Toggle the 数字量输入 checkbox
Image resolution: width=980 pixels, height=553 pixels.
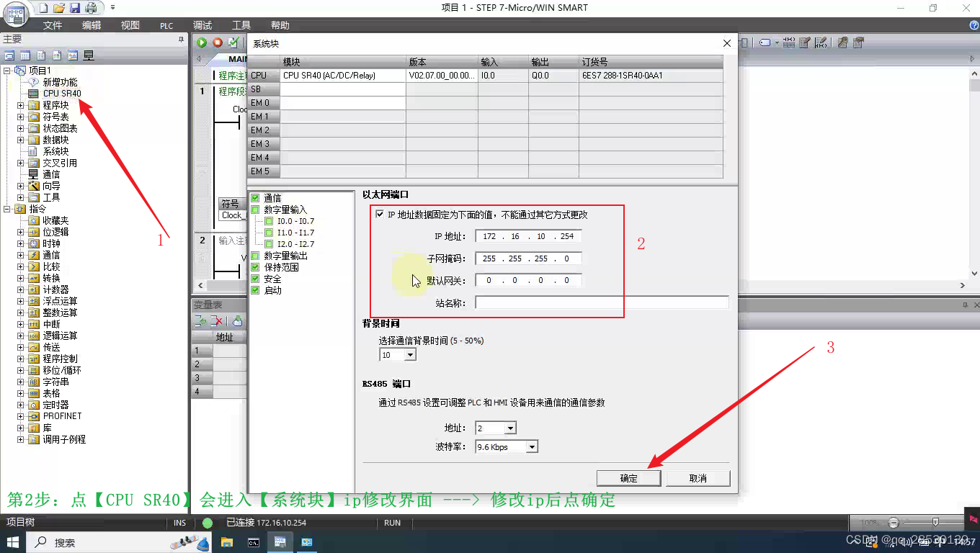click(255, 210)
